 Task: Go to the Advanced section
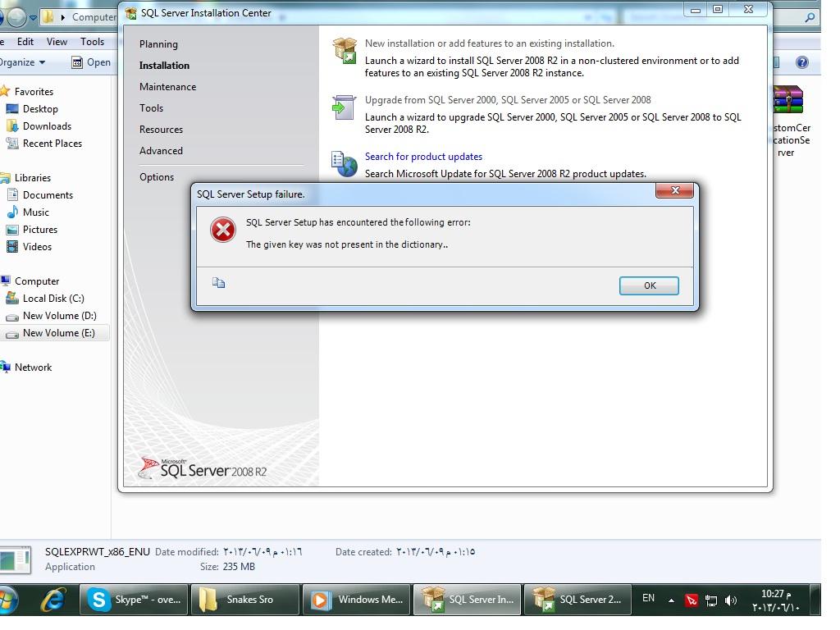click(162, 151)
